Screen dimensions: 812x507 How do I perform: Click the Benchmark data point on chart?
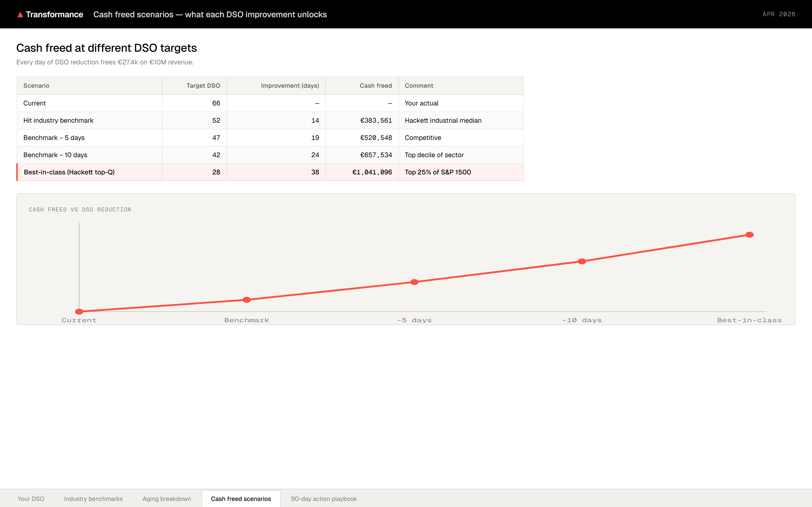point(247,300)
